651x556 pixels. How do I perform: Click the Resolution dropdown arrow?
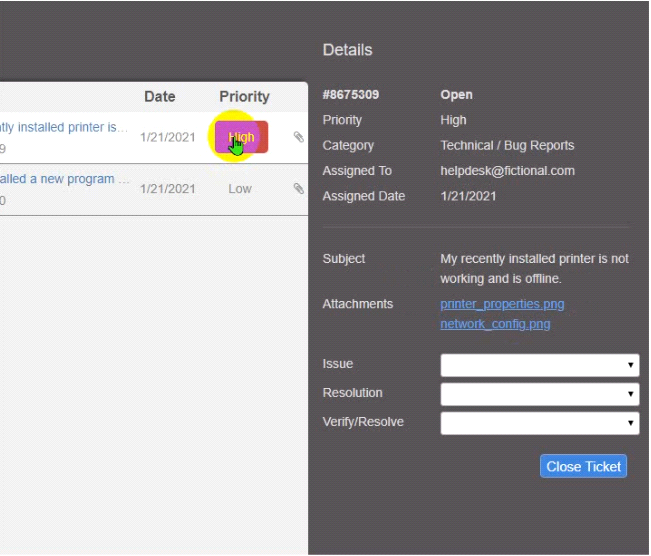coord(630,394)
